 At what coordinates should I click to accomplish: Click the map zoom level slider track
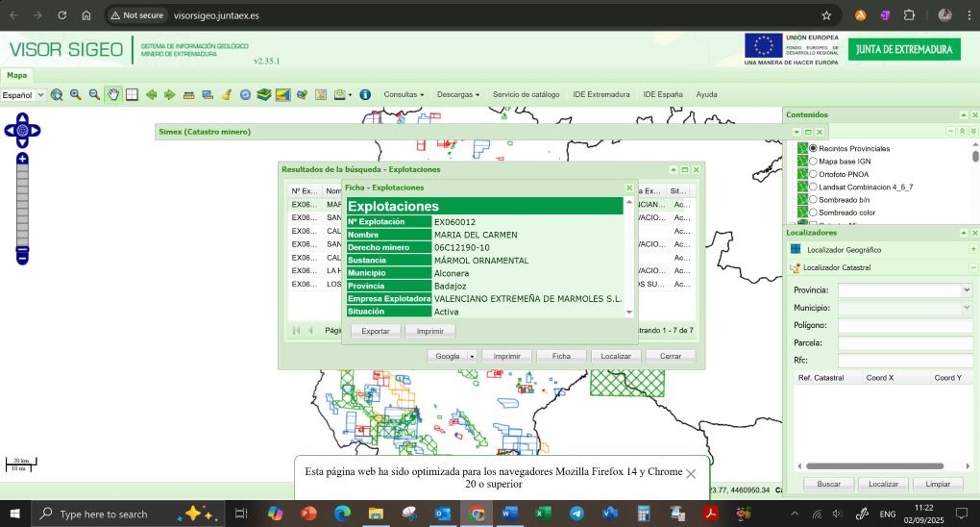[22, 207]
